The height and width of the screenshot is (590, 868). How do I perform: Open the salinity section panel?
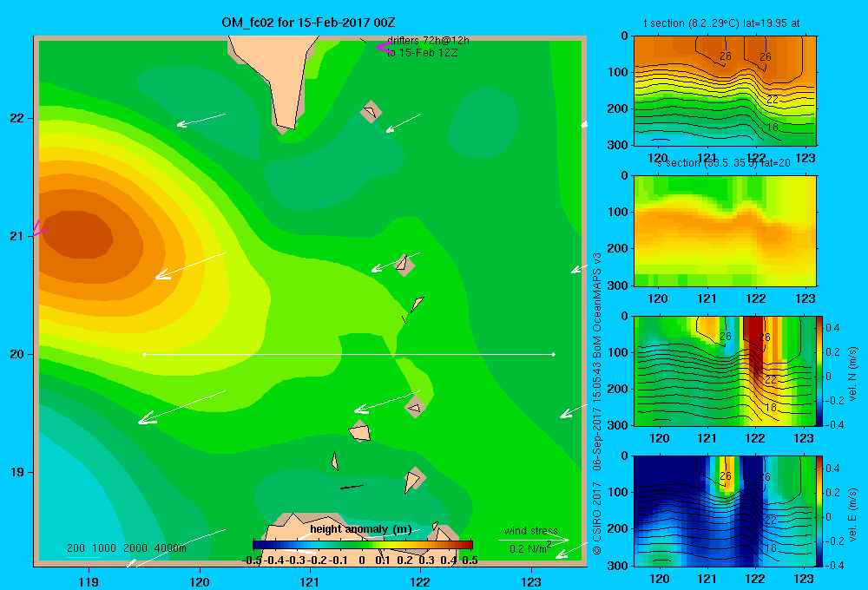pos(725,231)
